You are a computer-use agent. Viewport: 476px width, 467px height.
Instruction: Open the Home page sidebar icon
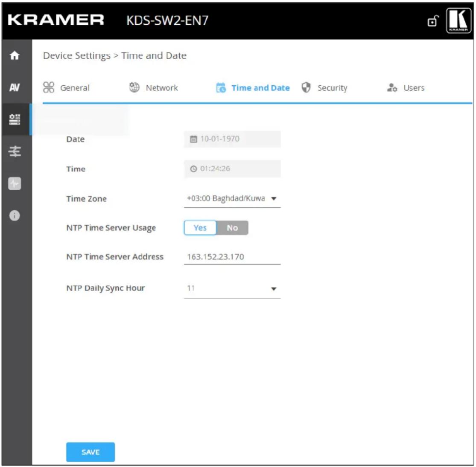pyautogui.click(x=15, y=55)
